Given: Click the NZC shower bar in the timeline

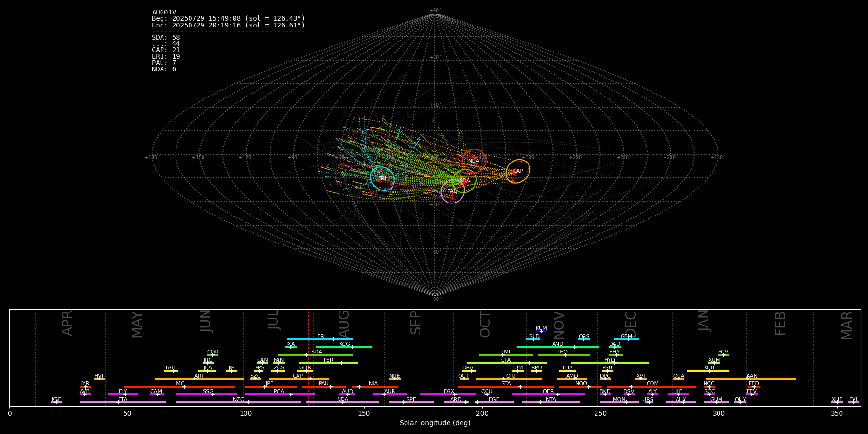Looking at the screenshot, I should (x=239, y=402).
